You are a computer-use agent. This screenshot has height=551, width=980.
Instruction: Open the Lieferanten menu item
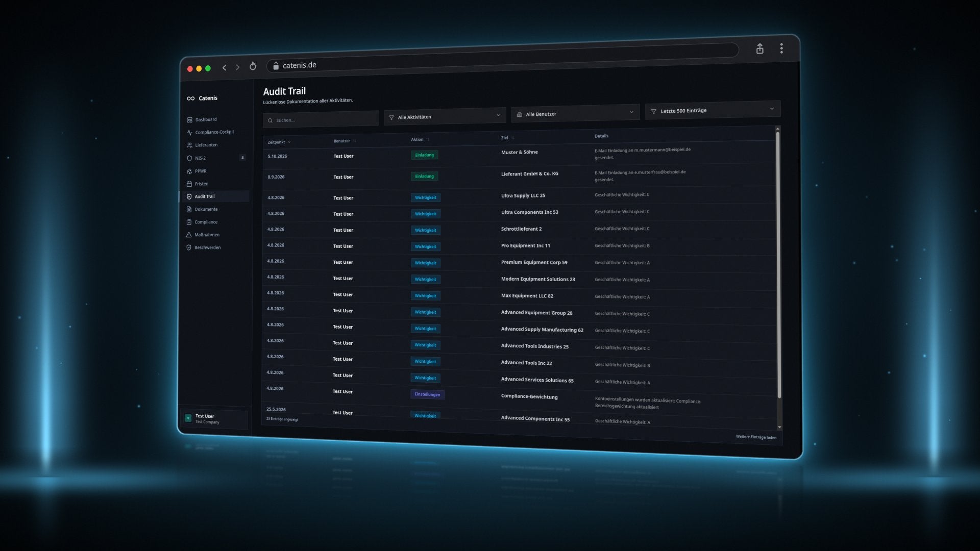click(215, 145)
